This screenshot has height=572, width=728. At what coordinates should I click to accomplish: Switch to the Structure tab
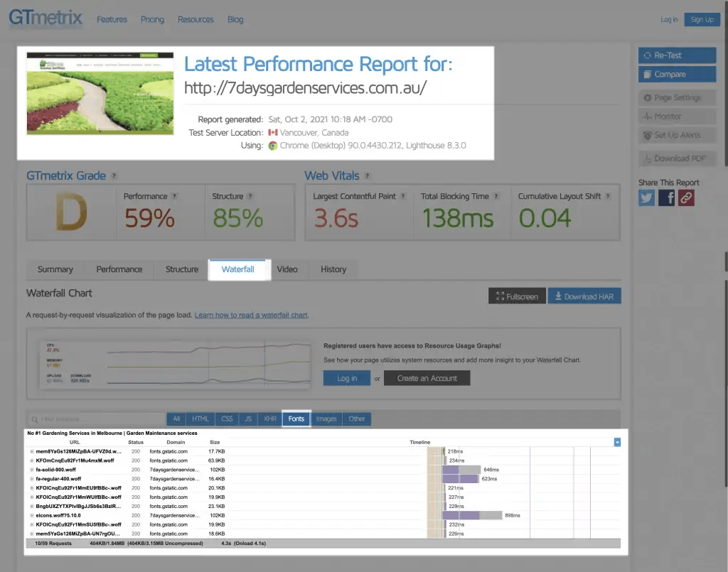(x=182, y=269)
